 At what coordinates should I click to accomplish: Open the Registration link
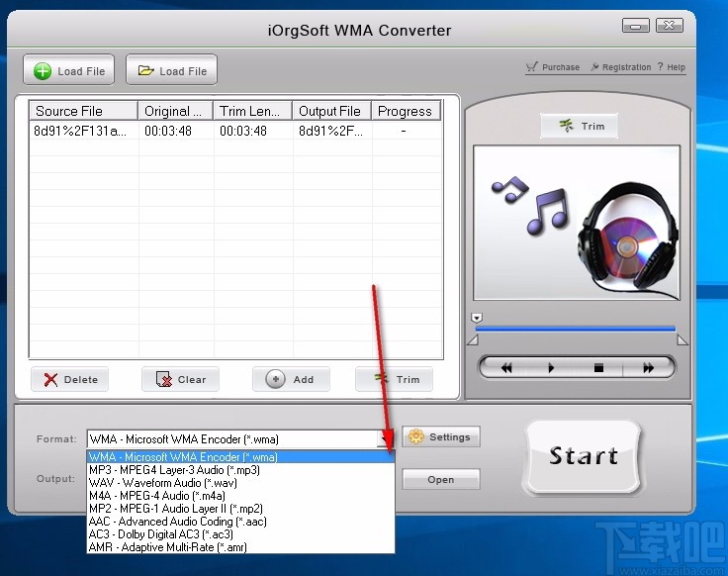coord(621,67)
